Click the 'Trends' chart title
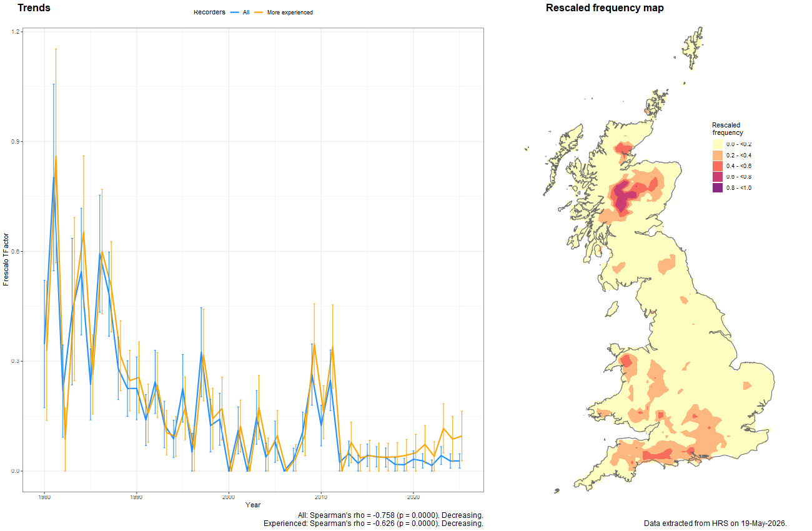 point(34,8)
